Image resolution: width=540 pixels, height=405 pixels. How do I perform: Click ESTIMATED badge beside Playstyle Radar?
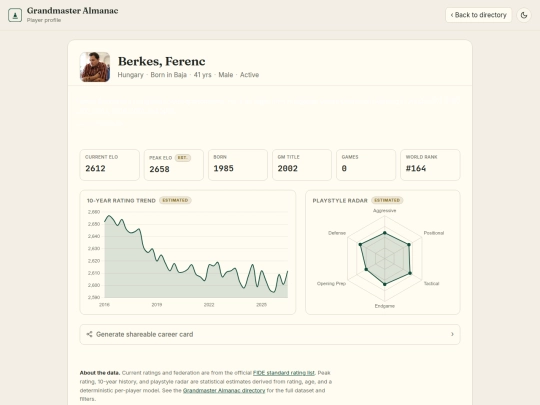[387, 200]
